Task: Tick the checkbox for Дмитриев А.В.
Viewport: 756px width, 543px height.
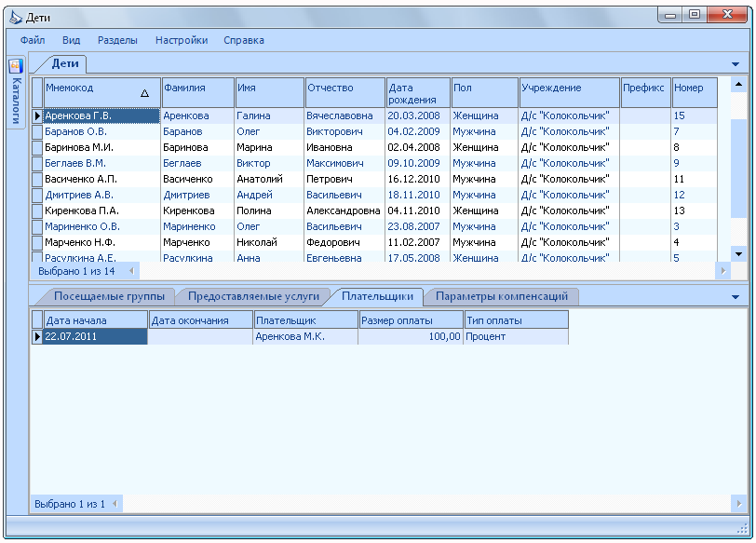Action: [x=37, y=196]
